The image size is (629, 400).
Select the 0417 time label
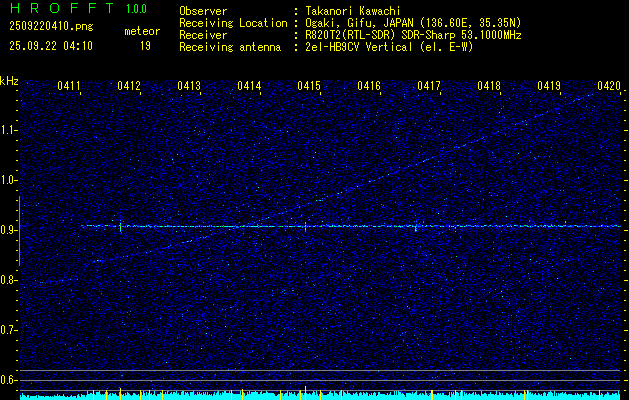pos(429,87)
